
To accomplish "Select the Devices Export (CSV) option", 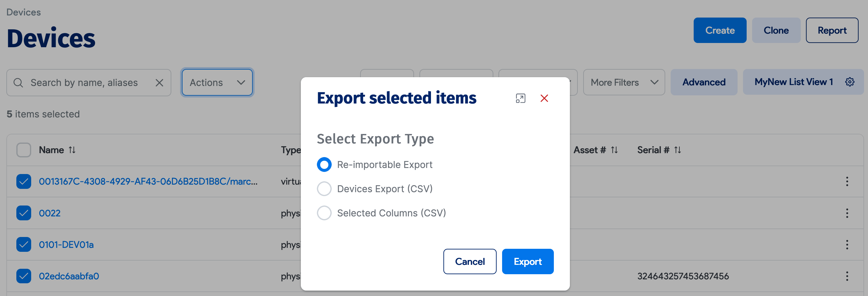I will [x=324, y=189].
